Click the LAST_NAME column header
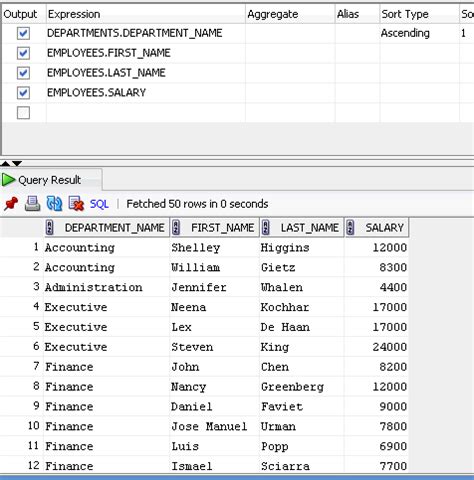The image size is (474, 480). pos(302,228)
